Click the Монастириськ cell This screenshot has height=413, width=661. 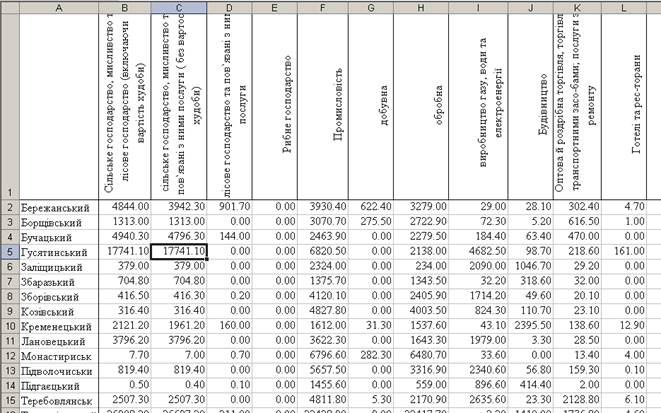(x=59, y=356)
